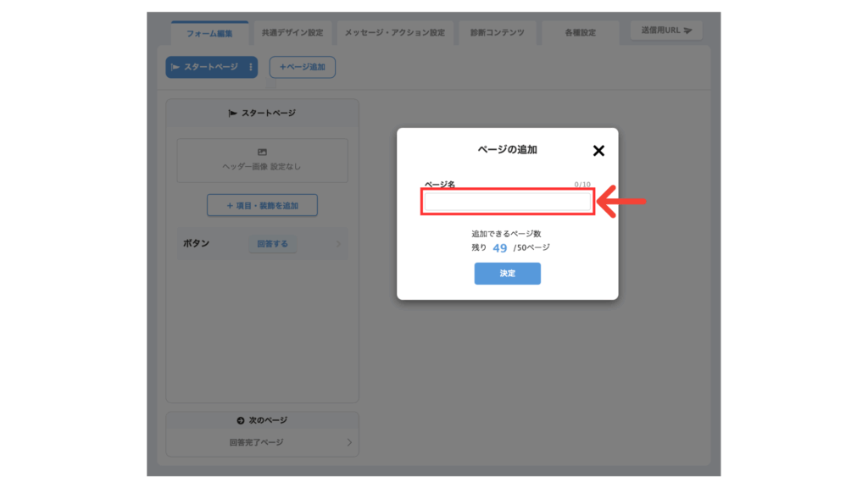The width and height of the screenshot is (868, 488).
Task: Click the ページ名 text input field
Action: click(x=507, y=202)
